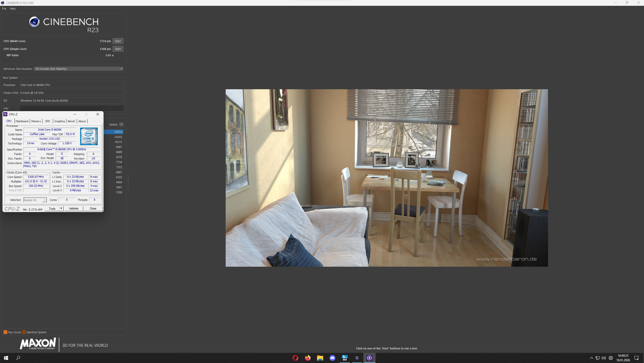Click the Windows Search icon

(x=18, y=358)
